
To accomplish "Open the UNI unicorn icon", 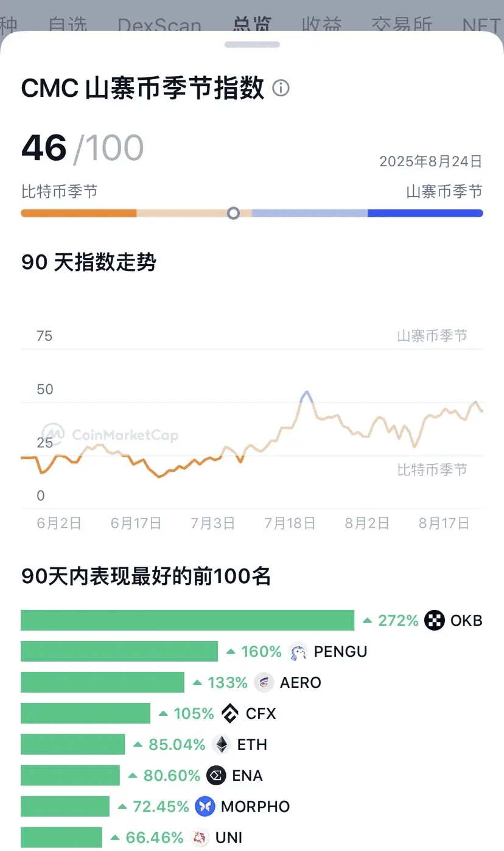I will pos(199,838).
